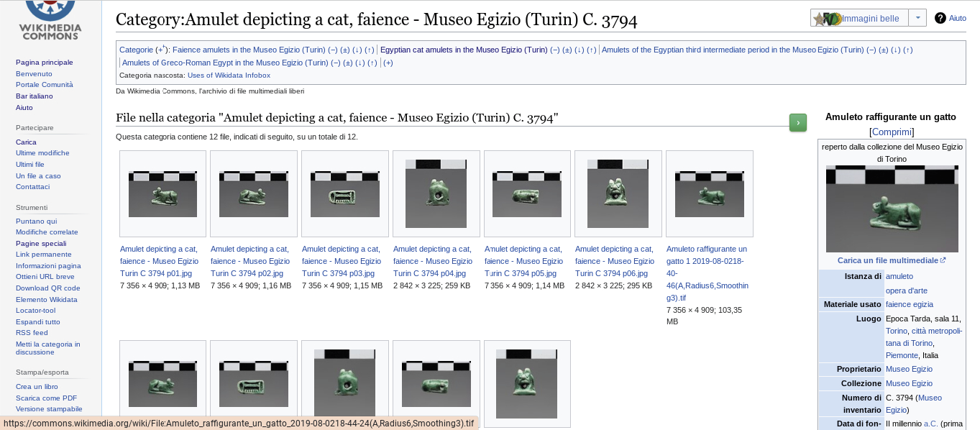Click Carica in the Partecipare section
980x430 pixels.
[26, 142]
